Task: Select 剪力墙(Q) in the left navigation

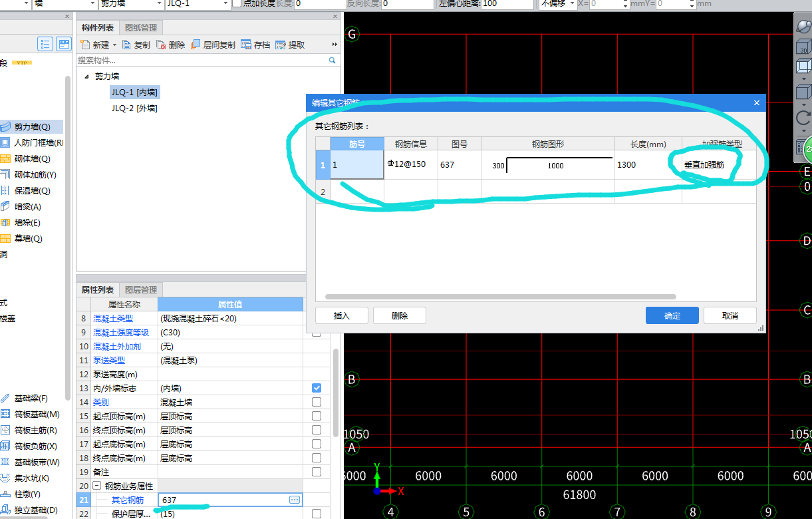Action: (31, 126)
